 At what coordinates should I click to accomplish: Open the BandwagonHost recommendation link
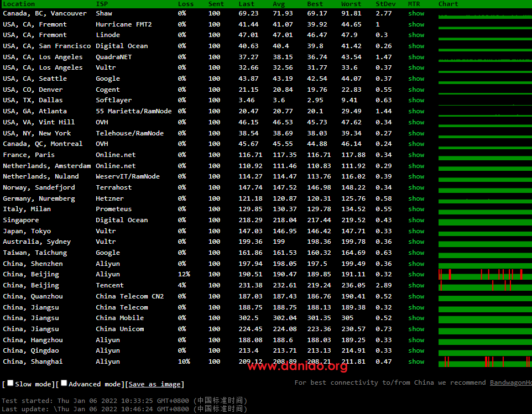tap(510, 383)
